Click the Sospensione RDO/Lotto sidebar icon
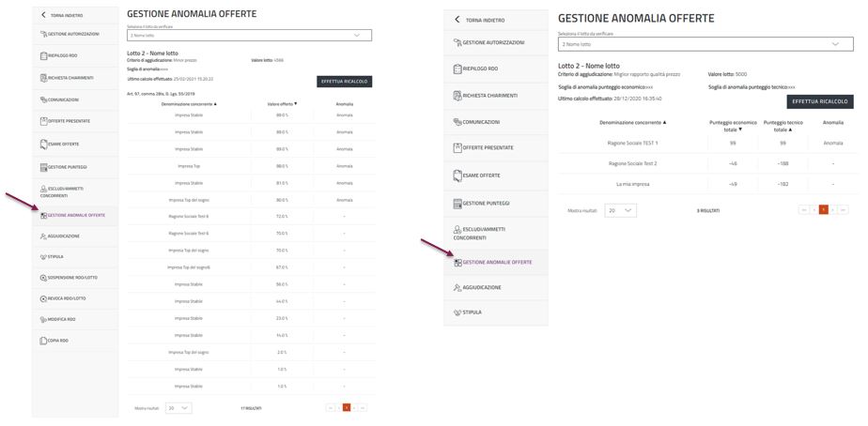The height and width of the screenshot is (426, 868). point(43,279)
